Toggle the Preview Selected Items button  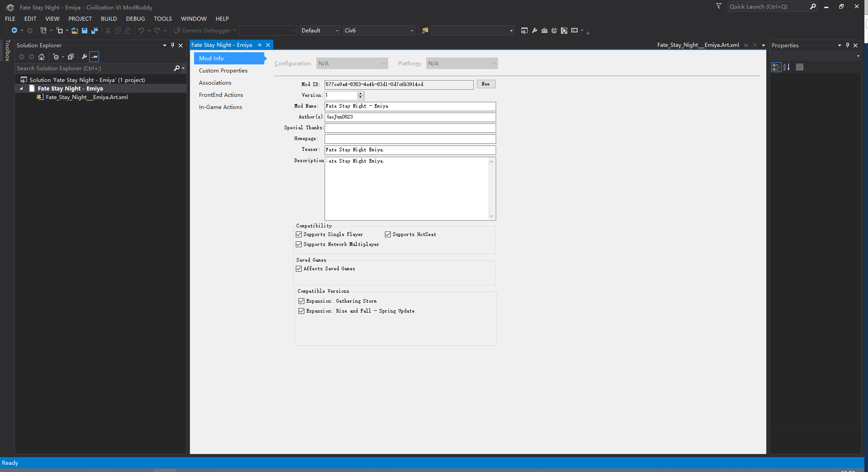(94, 57)
